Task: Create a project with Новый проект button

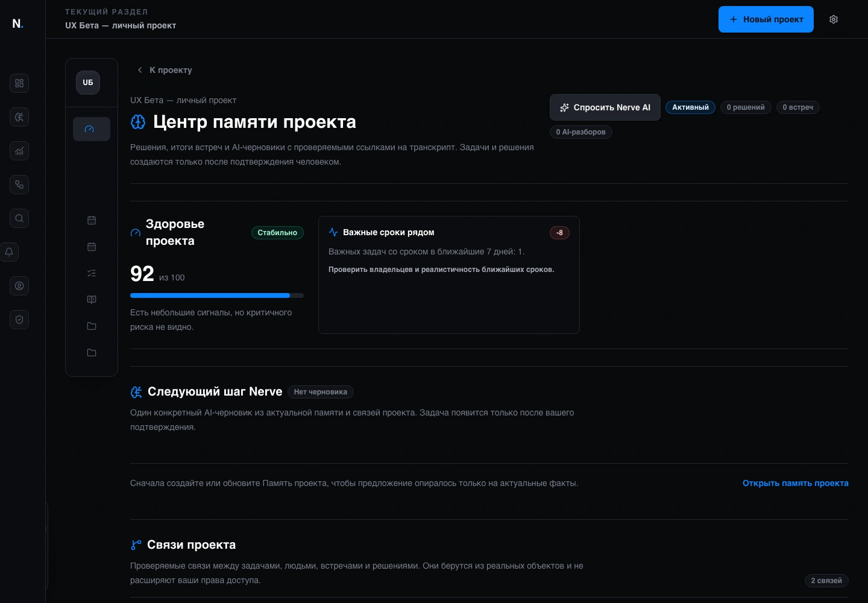Action: [x=766, y=19]
